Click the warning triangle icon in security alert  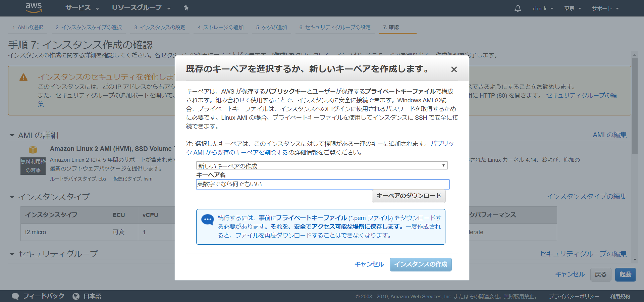[23, 78]
